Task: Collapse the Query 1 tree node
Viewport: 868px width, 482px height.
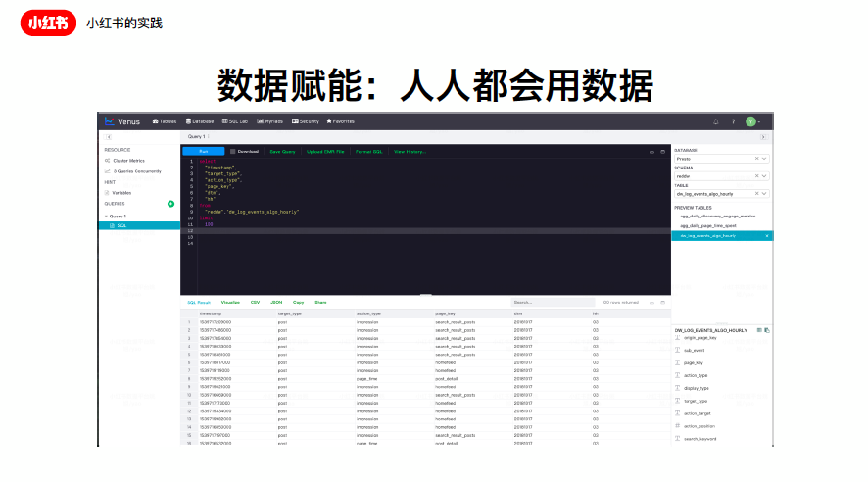Action: tap(106, 217)
